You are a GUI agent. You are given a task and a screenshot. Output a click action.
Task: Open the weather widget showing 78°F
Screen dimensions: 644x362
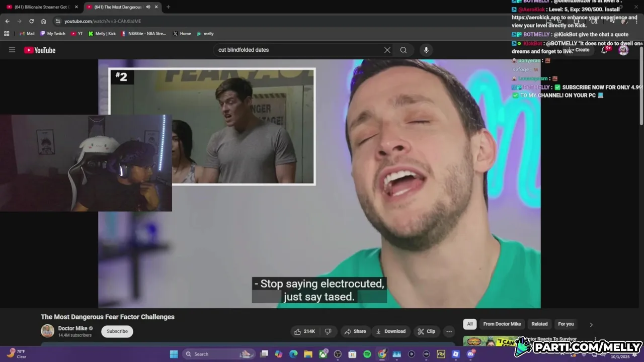click(17, 354)
